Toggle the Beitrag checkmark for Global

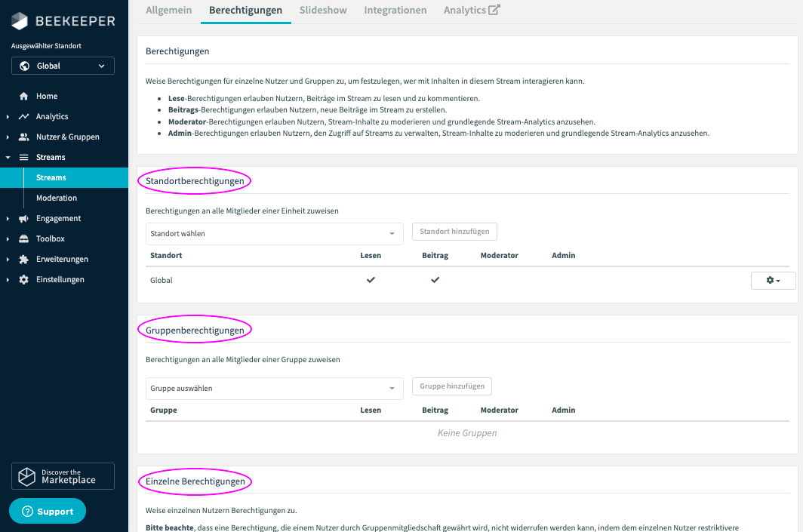tap(435, 280)
